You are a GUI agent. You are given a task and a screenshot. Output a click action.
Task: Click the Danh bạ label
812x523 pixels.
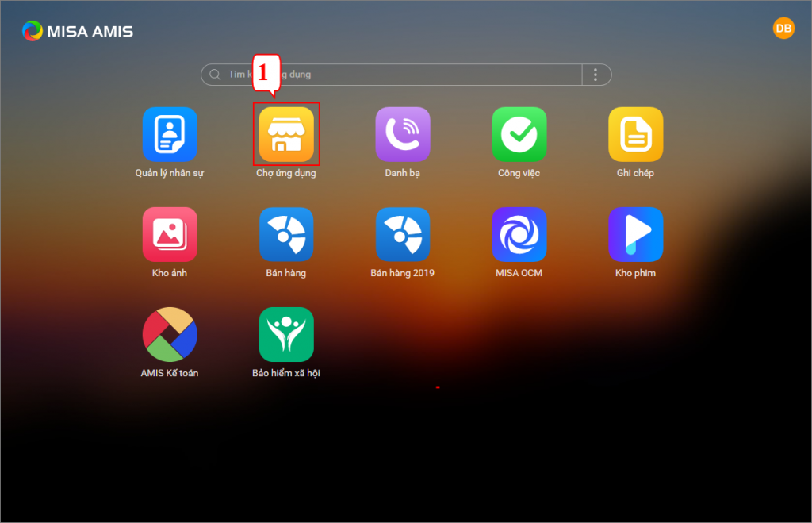(403, 173)
